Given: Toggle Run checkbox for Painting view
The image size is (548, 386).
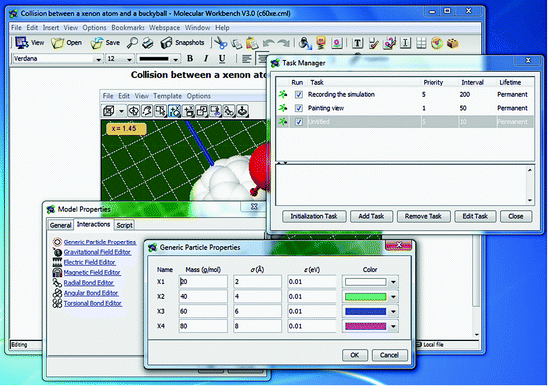Looking at the screenshot, I should coord(298,108).
